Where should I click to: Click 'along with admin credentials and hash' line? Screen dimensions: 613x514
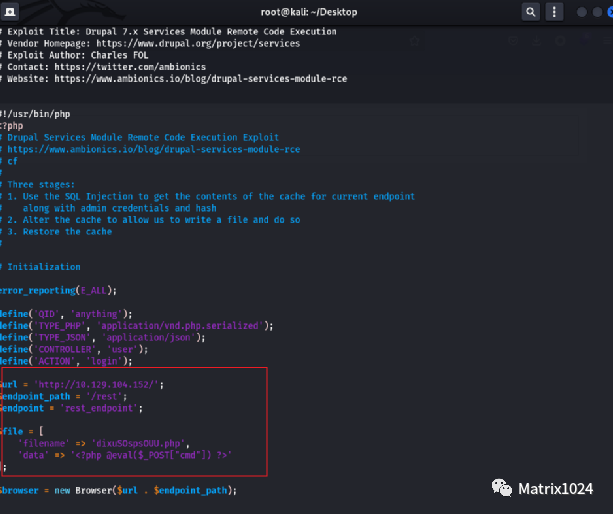tap(119, 208)
